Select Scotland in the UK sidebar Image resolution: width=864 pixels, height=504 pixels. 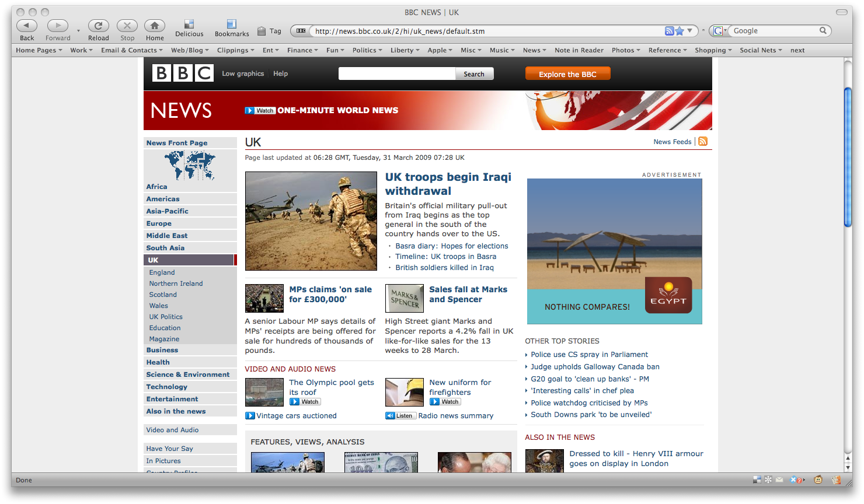[163, 295]
